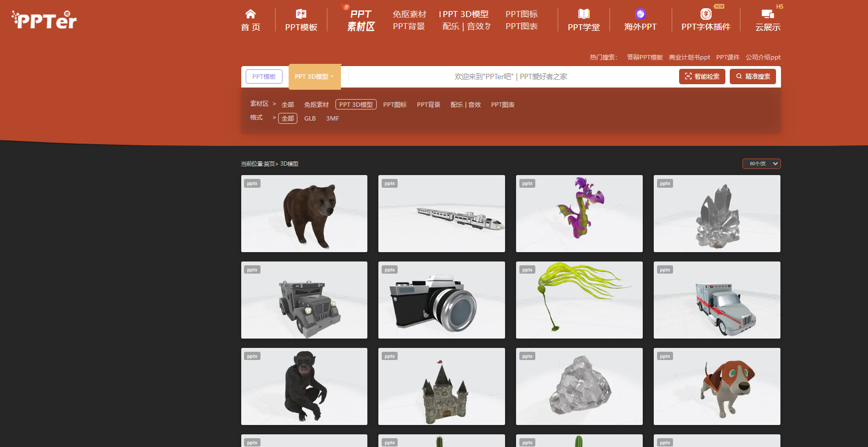868x447 pixels.
Task: Select 全部 in 素材区 filter
Action: pos(287,105)
